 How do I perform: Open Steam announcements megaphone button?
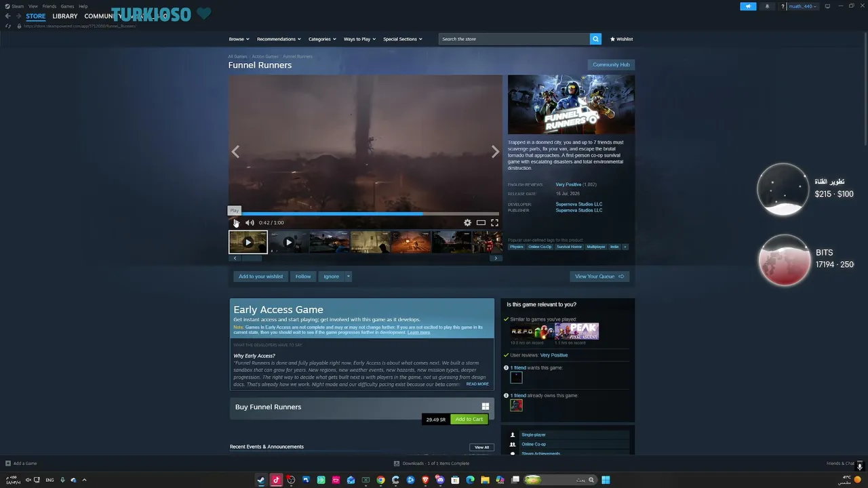coord(748,6)
